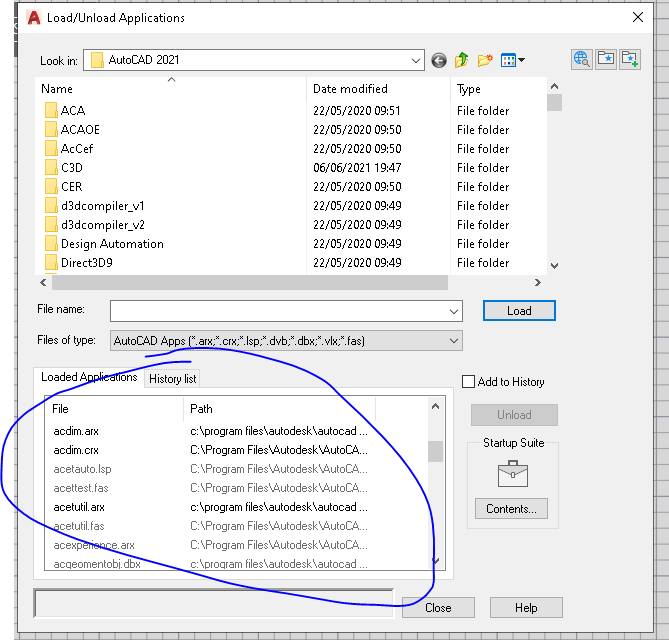669x640 pixels.
Task: Click the 06/06/2021 19:47 date cell
Action: click(357, 167)
